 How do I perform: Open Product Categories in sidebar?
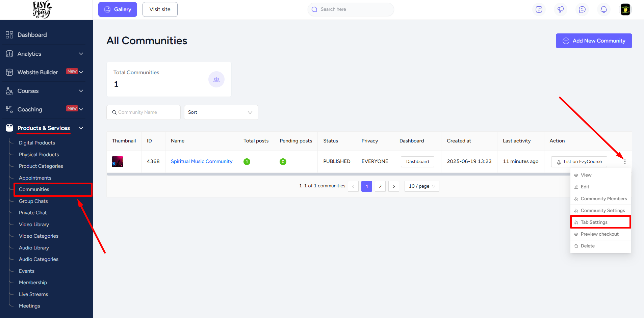pyautogui.click(x=41, y=166)
